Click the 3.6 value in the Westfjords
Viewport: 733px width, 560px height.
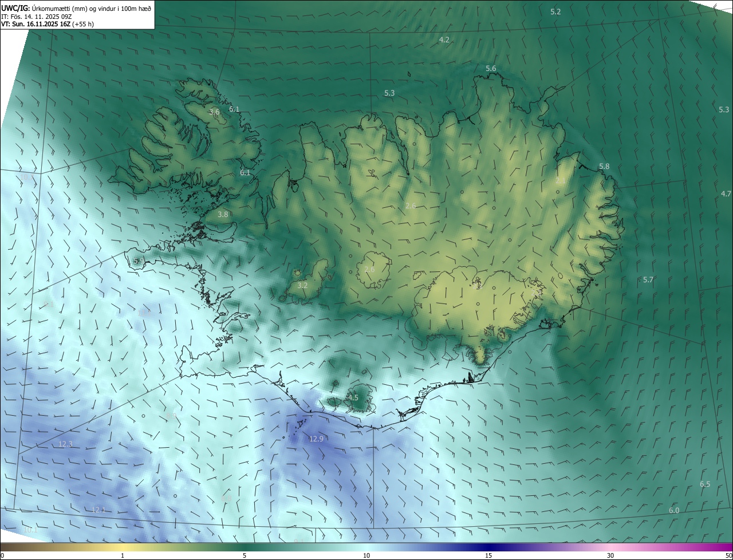click(214, 112)
